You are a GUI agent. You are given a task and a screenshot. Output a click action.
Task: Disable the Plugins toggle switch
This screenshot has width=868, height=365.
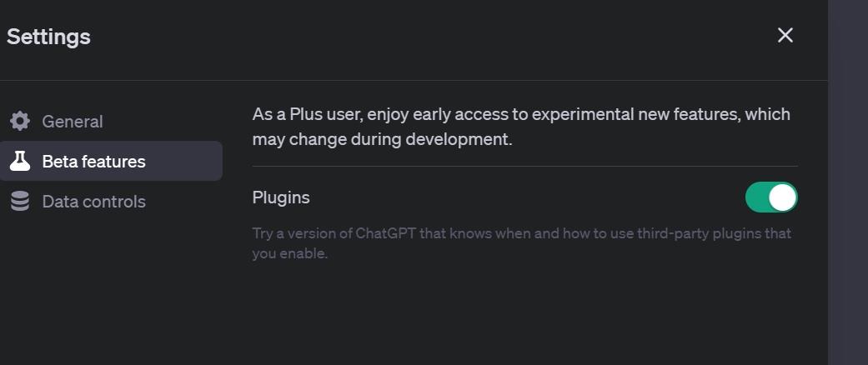click(770, 197)
